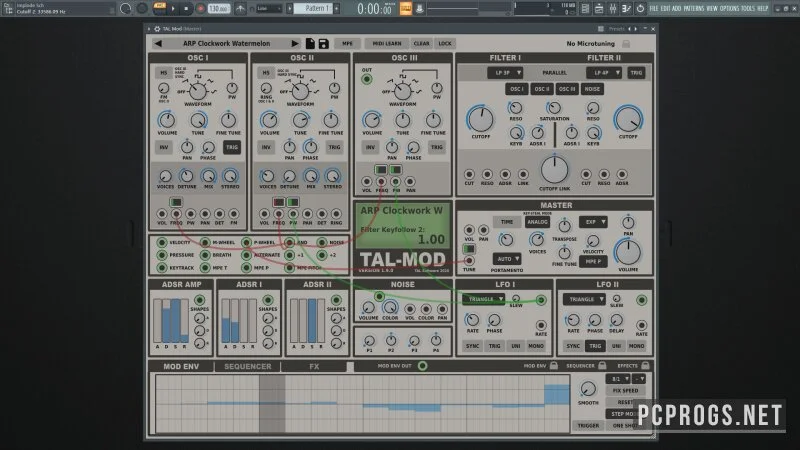Click the PRESSURE modulation source jack
The height and width of the screenshot is (450, 800).
(162, 255)
